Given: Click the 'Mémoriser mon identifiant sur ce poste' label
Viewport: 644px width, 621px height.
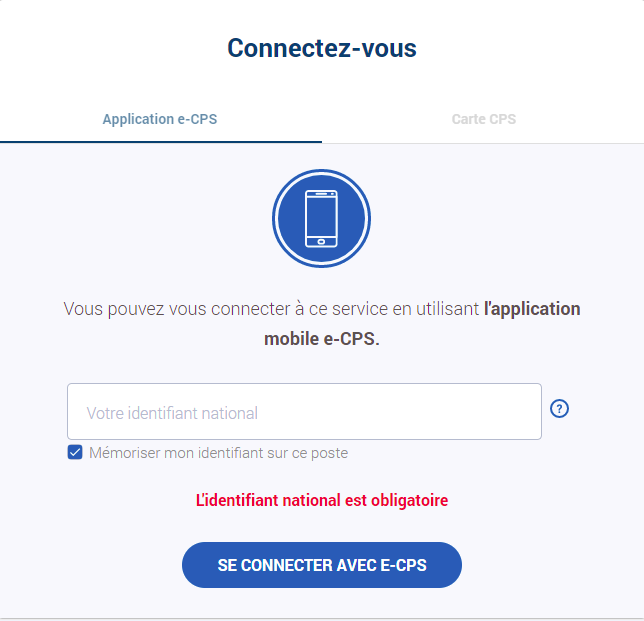Looking at the screenshot, I should tap(218, 453).
